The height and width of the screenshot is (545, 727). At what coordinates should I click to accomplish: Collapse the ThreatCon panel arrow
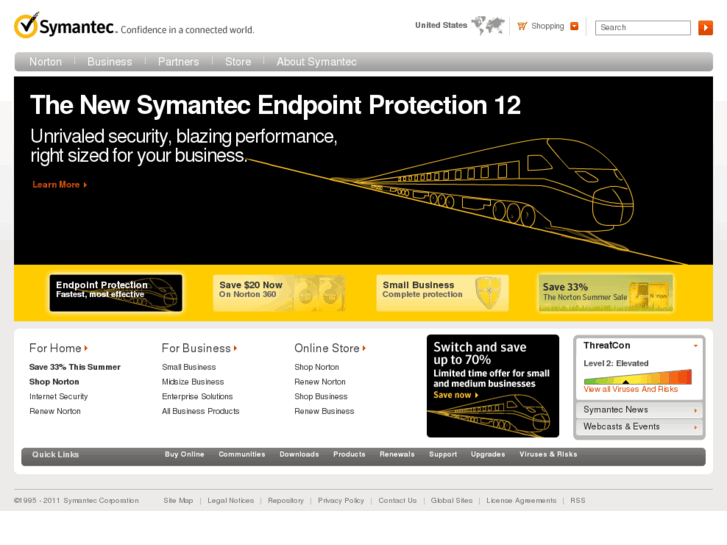(695, 346)
